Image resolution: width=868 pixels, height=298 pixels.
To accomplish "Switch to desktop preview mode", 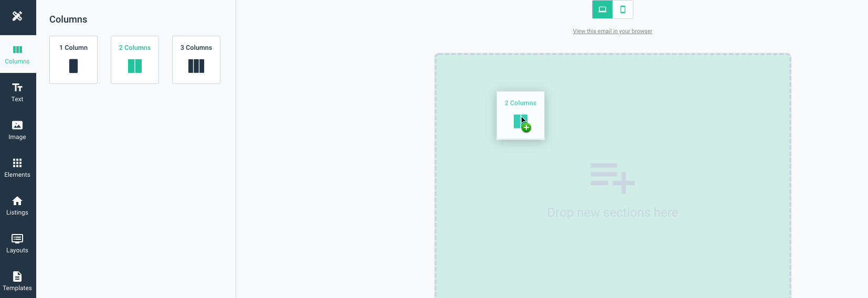I will pos(602,9).
